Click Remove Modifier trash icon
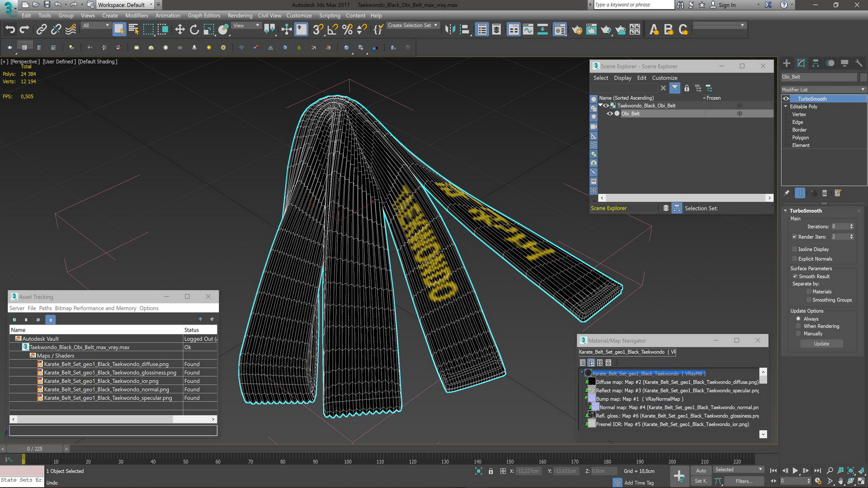This screenshot has width=868, height=488. pos(824,193)
